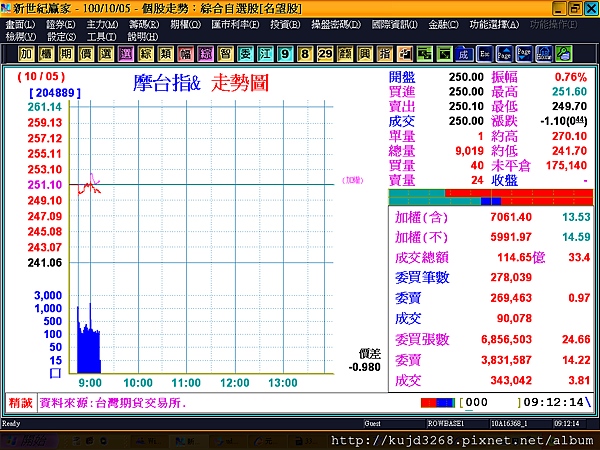Click the green key login icon

click(564, 54)
